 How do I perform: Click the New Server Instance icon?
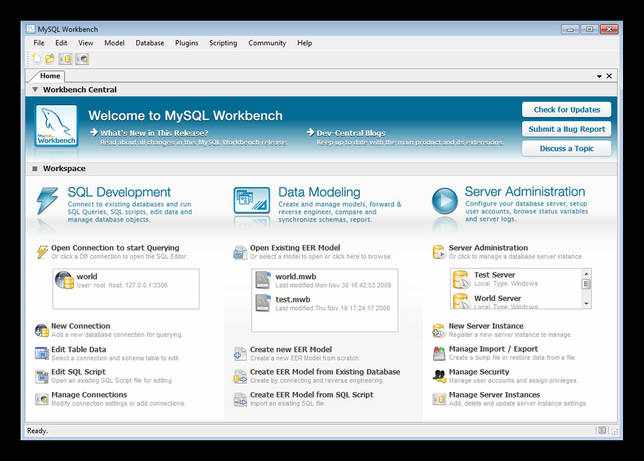click(439, 330)
